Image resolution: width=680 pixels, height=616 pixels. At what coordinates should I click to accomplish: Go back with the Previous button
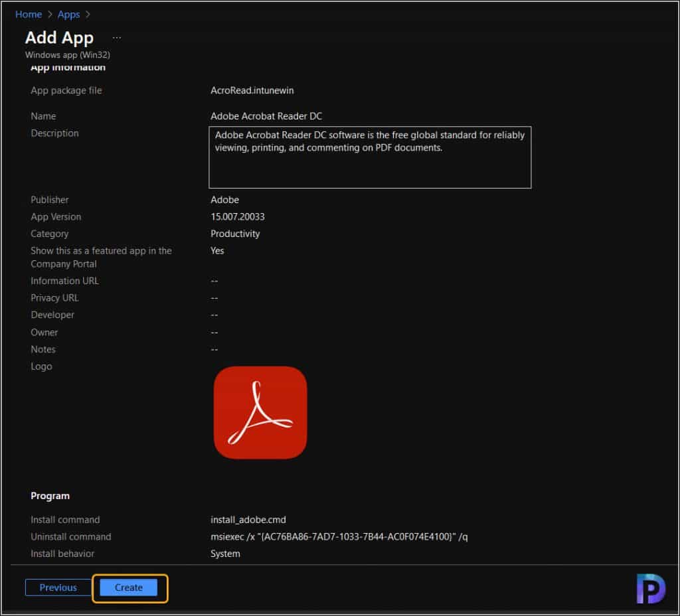(58, 587)
